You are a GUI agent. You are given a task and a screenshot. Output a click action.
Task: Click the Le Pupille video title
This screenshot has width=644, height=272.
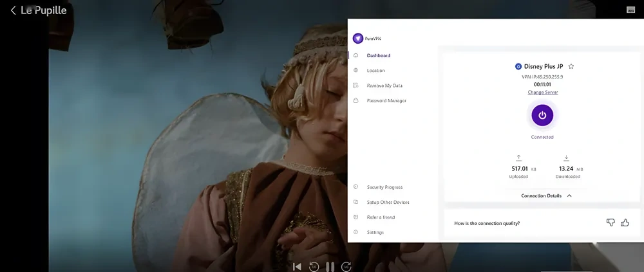click(44, 10)
